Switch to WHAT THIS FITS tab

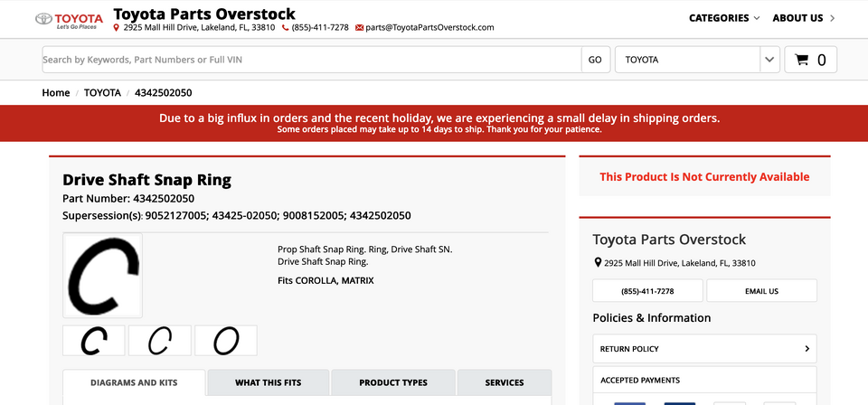click(x=269, y=382)
